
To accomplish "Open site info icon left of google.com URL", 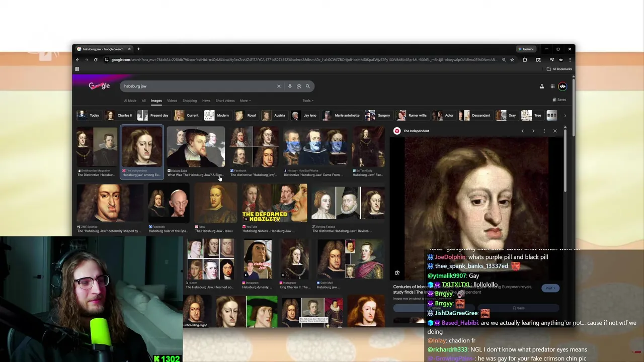I will tap(106, 60).
